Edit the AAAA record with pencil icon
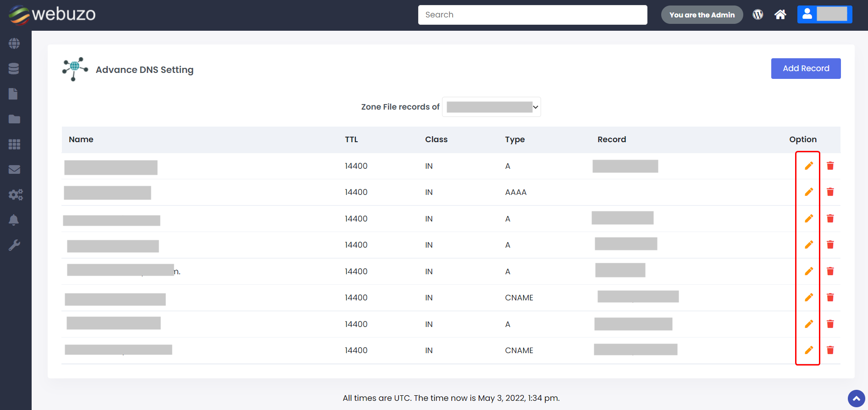Viewport: 868px width, 410px height. pos(809,192)
